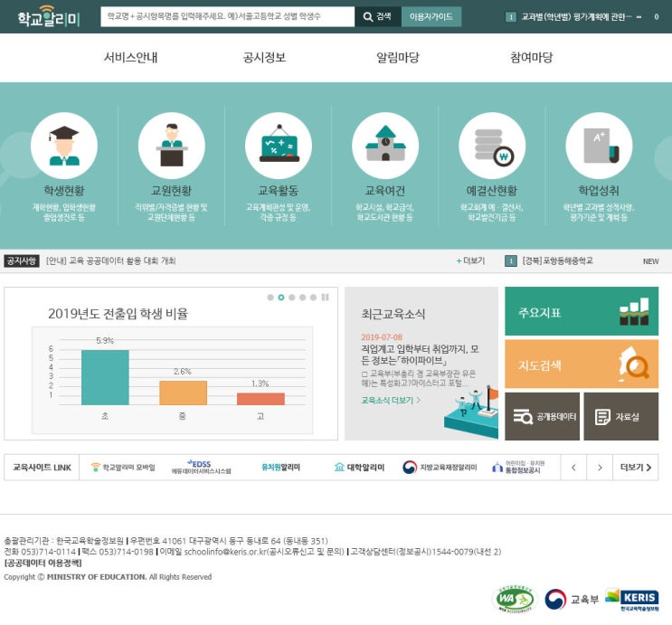Open the 교원현황 teacher podium icon
The width and height of the screenshot is (672, 625).
[x=172, y=146]
